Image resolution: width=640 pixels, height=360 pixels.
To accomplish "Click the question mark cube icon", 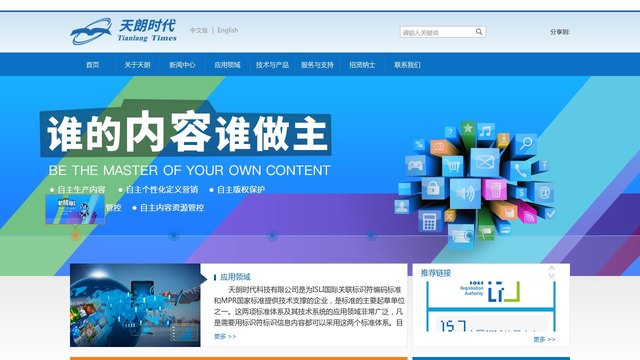I will coord(450,132).
